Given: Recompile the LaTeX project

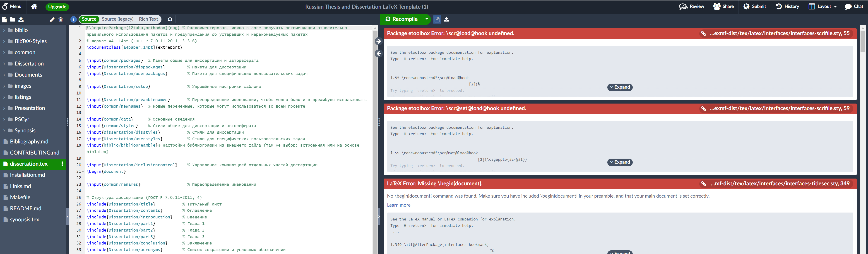Looking at the screenshot, I should pyautogui.click(x=402, y=19).
